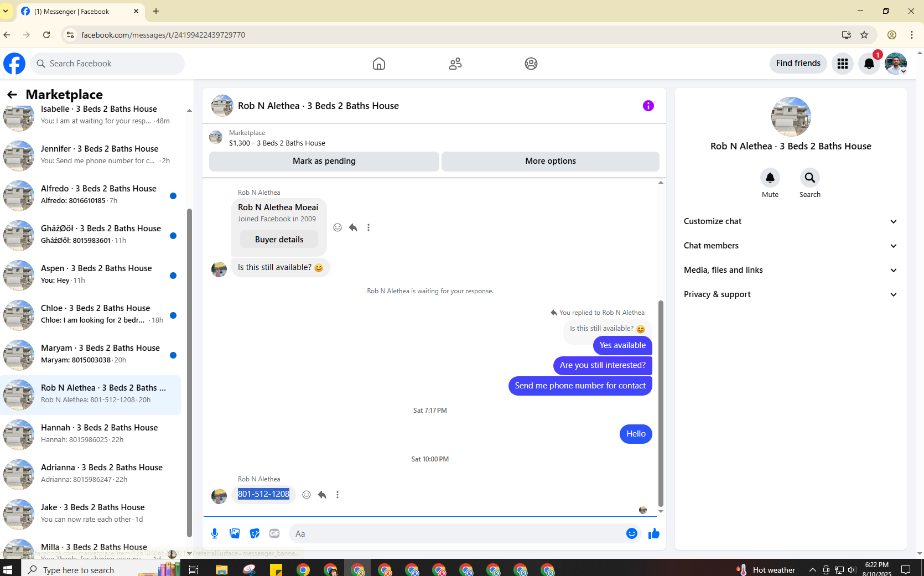Open Aspen conversation
This screenshot has height=576, width=924.
tap(91, 274)
